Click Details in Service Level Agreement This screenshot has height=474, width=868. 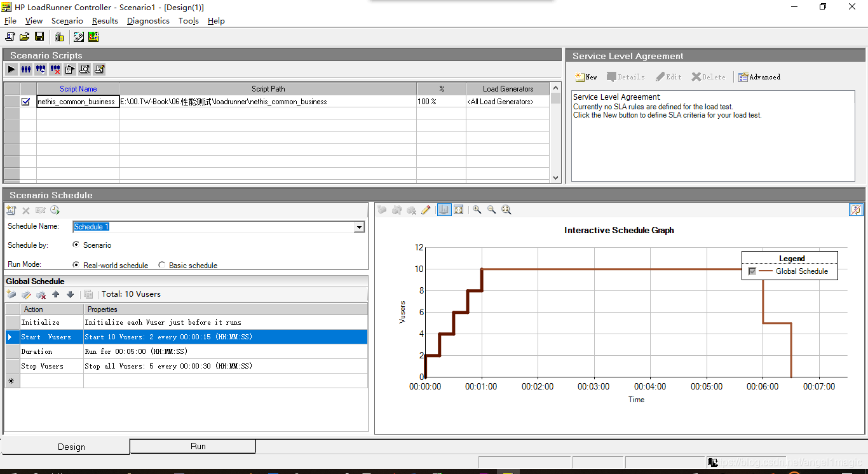click(x=626, y=77)
